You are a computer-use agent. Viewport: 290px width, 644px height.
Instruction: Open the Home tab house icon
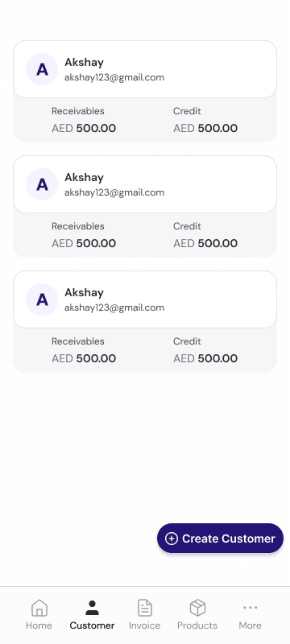click(x=39, y=608)
